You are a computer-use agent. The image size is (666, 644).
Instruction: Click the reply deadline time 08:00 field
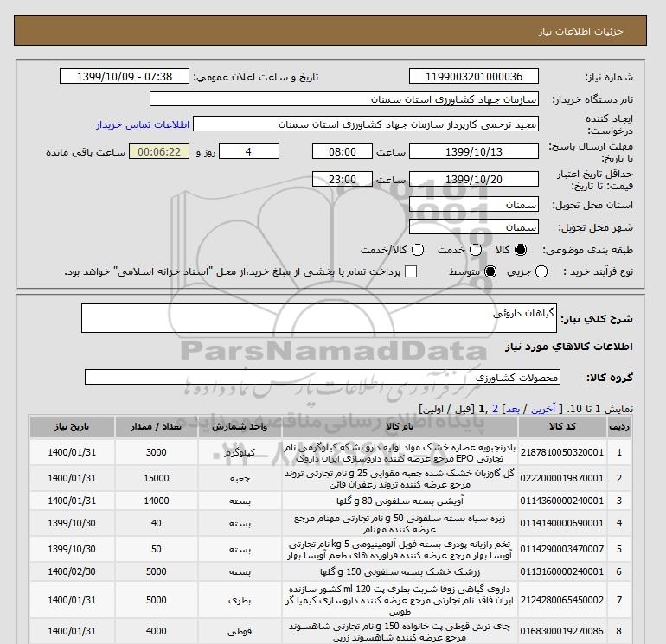pyautogui.click(x=343, y=151)
